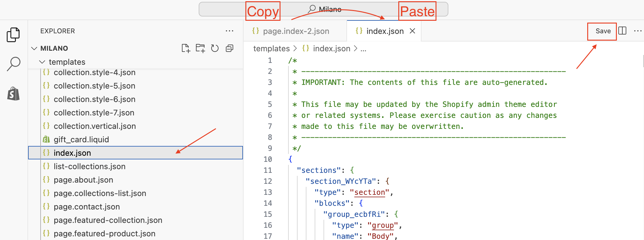Click "section_WYcYTa" on line 12
This screenshot has height=240, width=644.
[x=341, y=181]
